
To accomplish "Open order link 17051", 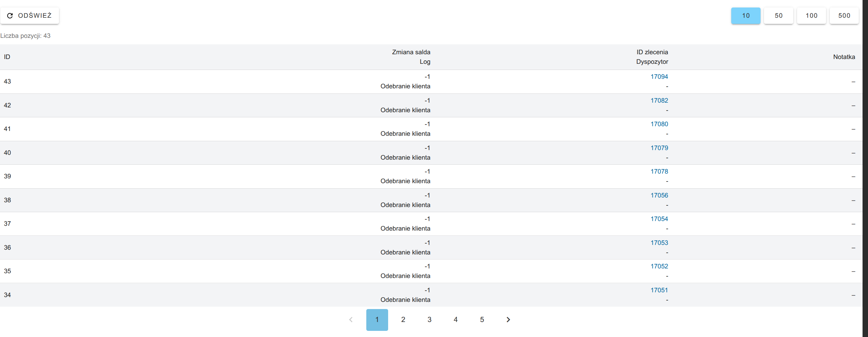I will [x=659, y=290].
